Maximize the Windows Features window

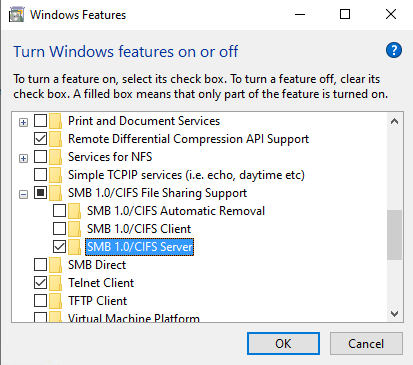[345, 15]
